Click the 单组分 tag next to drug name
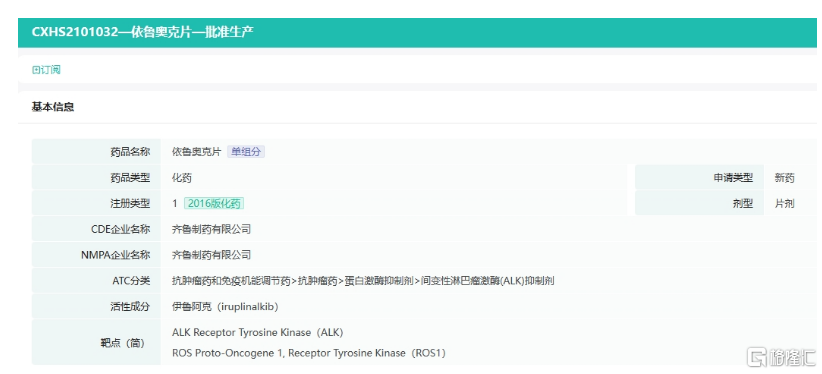 click(246, 152)
